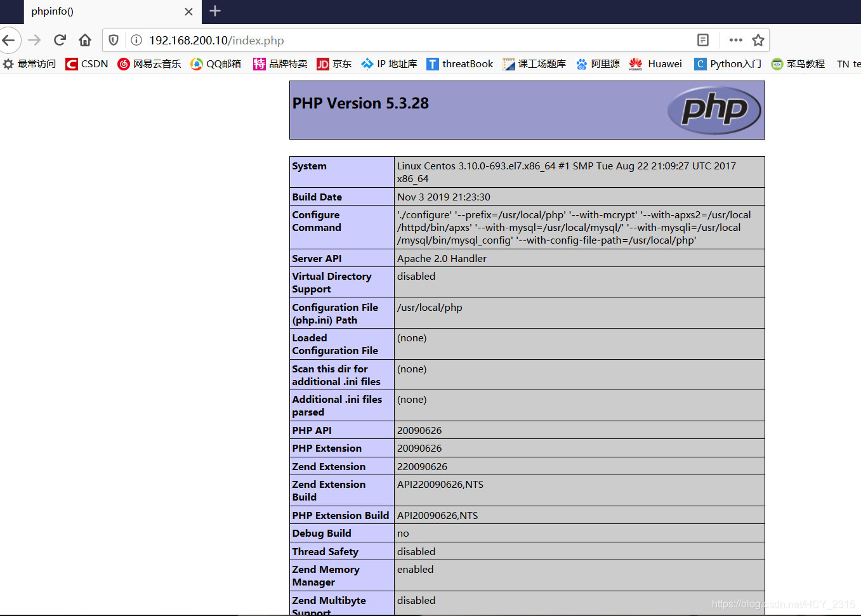The image size is (861, 616).
Task: Click the PHP Extension Build label
Action: click(x=341, y=516)
